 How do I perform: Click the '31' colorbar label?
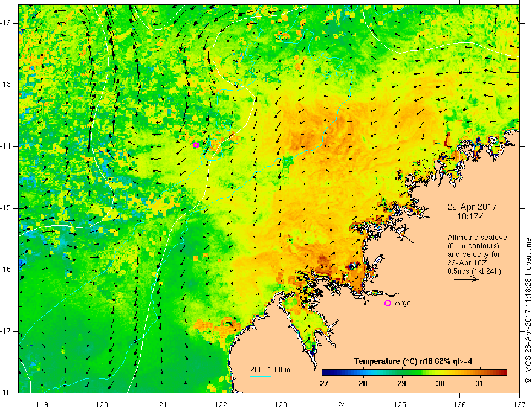[479, 384]
